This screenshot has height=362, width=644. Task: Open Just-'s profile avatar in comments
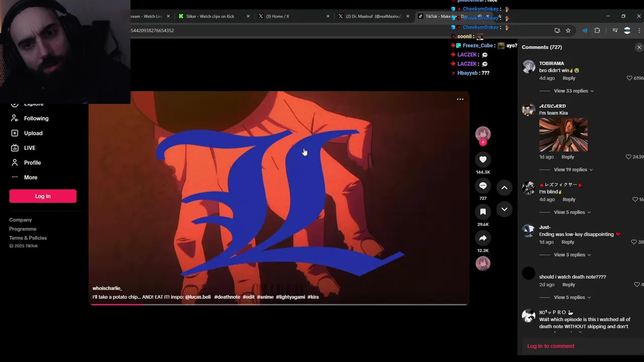[528, 230]
